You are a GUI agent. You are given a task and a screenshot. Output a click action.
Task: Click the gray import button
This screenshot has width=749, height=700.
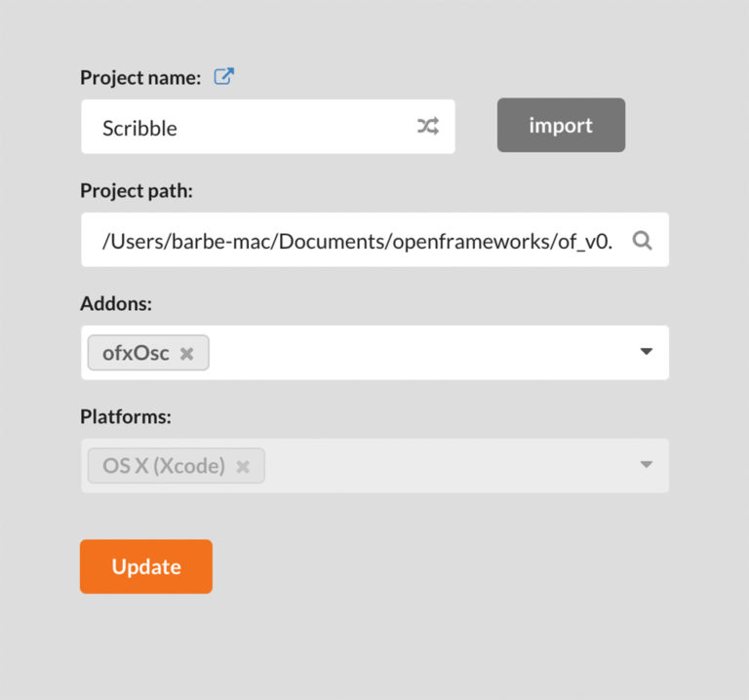point(561,125)
